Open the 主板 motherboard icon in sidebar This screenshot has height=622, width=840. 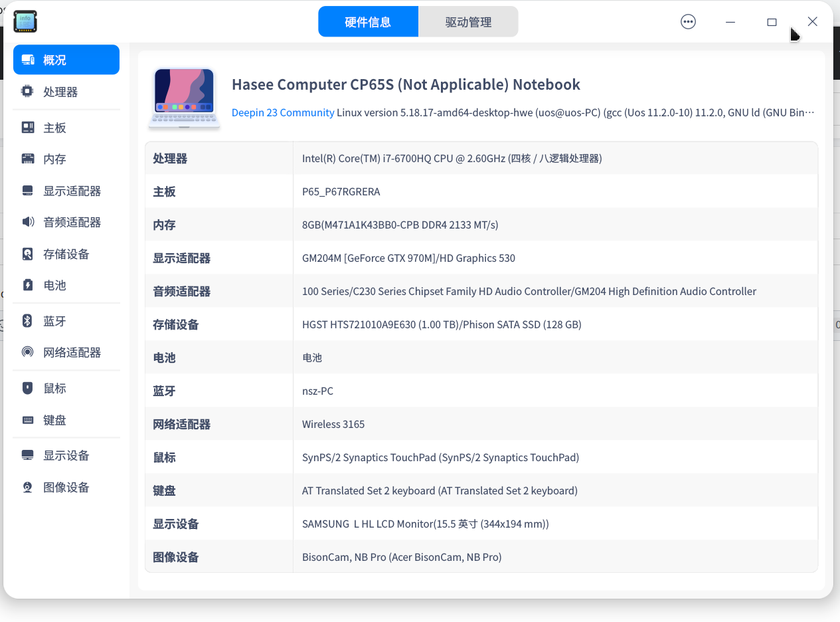pos(28,128)
